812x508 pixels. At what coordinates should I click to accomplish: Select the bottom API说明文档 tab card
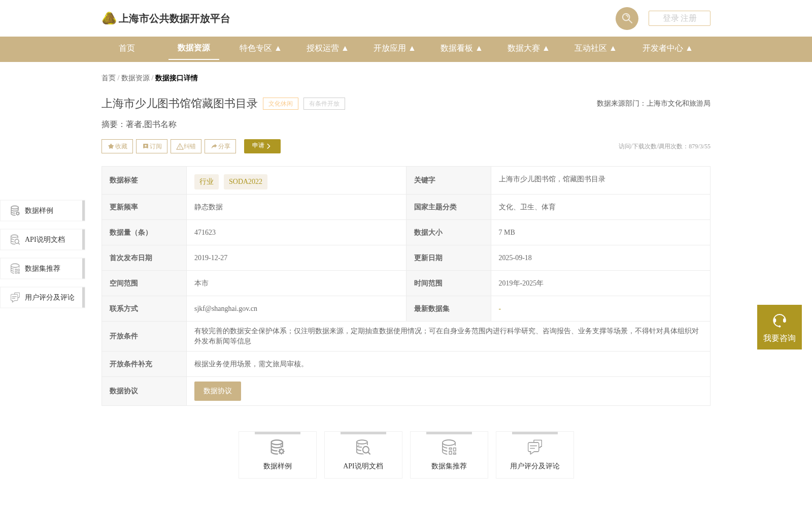click(363, 455)
